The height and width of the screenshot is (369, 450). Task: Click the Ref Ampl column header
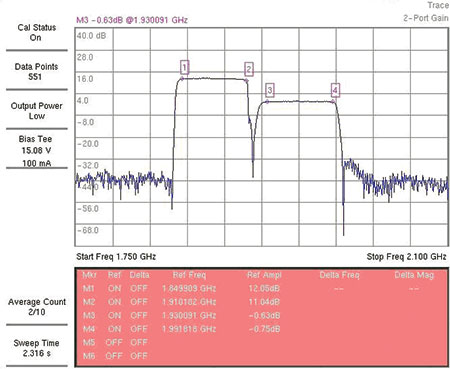point(264,275)
